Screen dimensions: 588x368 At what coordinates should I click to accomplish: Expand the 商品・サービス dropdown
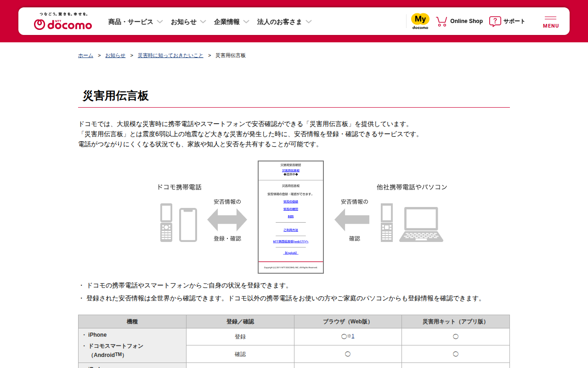(x=136, y=22)
